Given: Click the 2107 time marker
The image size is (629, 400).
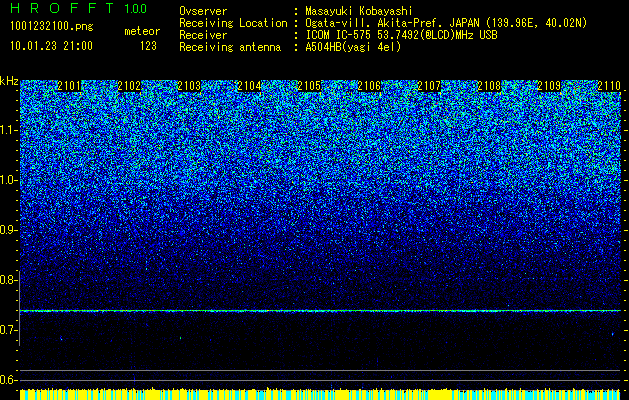Looking at the screenshot, I should [x=429, y=86].
